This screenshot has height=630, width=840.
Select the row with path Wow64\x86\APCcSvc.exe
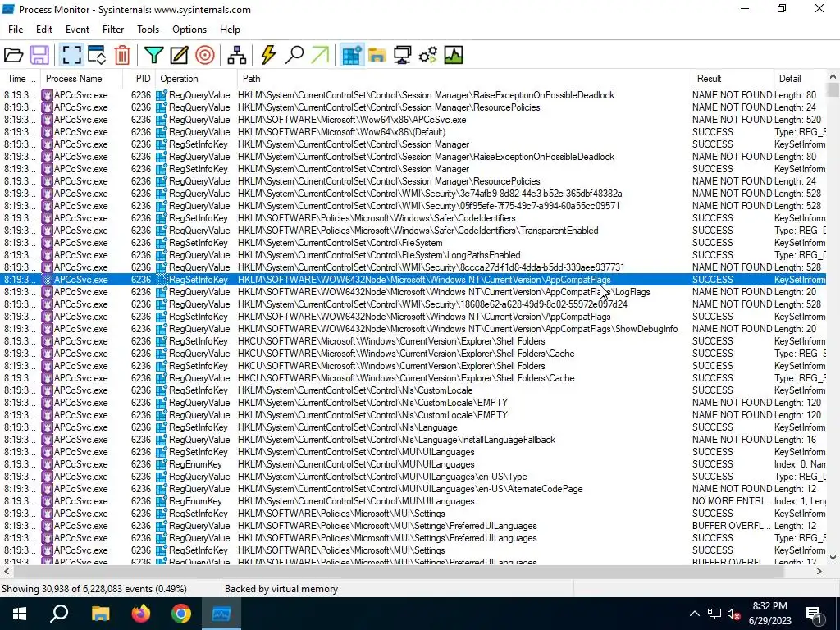pos(413,120)
